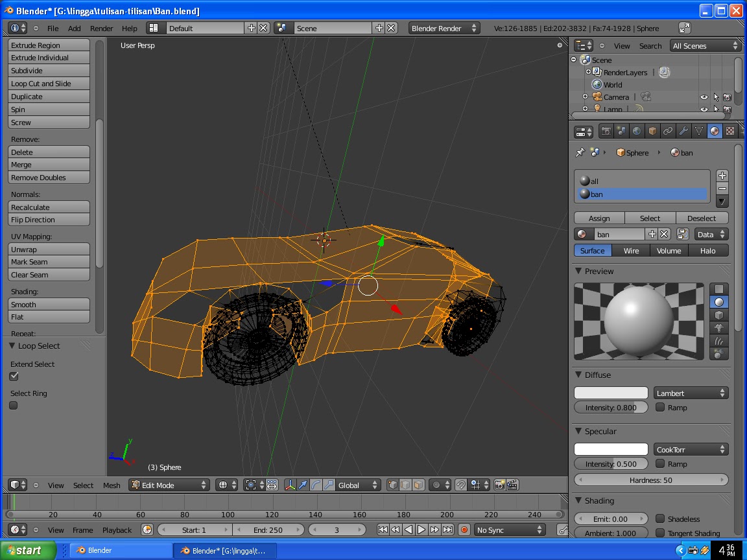This screenshot has height=560, width=747.
Task: Open the File menu
Action: (53, 29)
